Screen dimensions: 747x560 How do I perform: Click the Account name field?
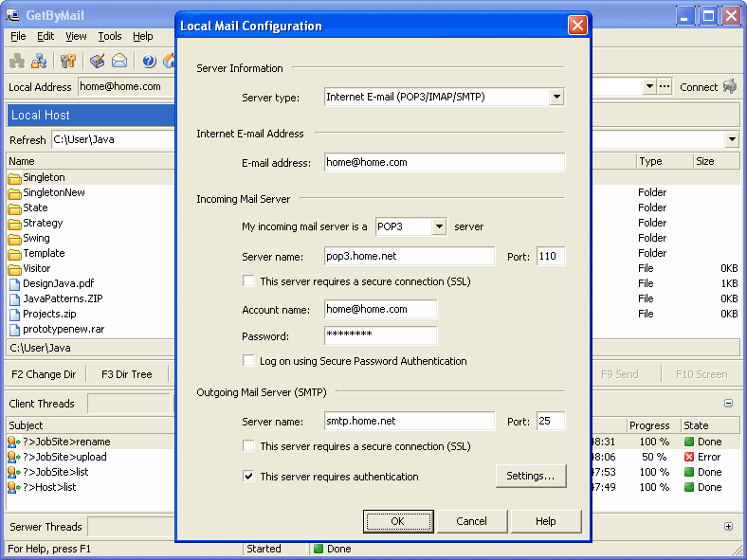coord(380,309)
